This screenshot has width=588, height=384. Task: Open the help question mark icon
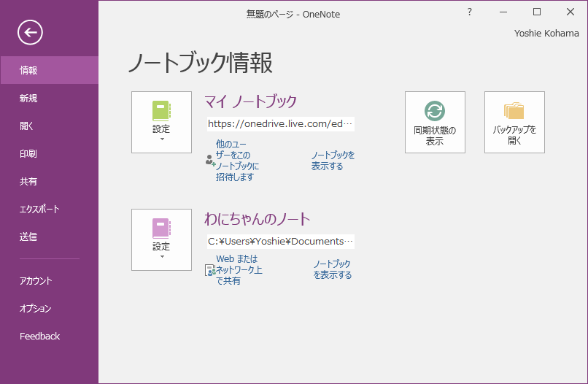click(470, 12)
